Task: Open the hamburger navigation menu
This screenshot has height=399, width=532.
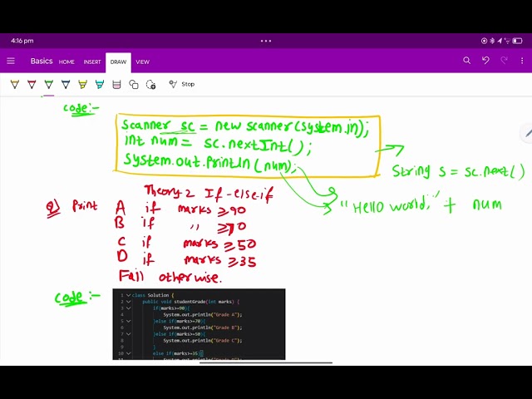Action: (x=11, y=61)
